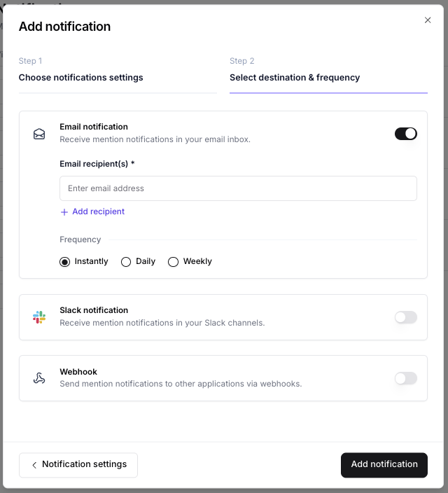Viewport: 448px width, 493px height.
Task: Enable the Slack notification toggle
Action: click(406, 317)
